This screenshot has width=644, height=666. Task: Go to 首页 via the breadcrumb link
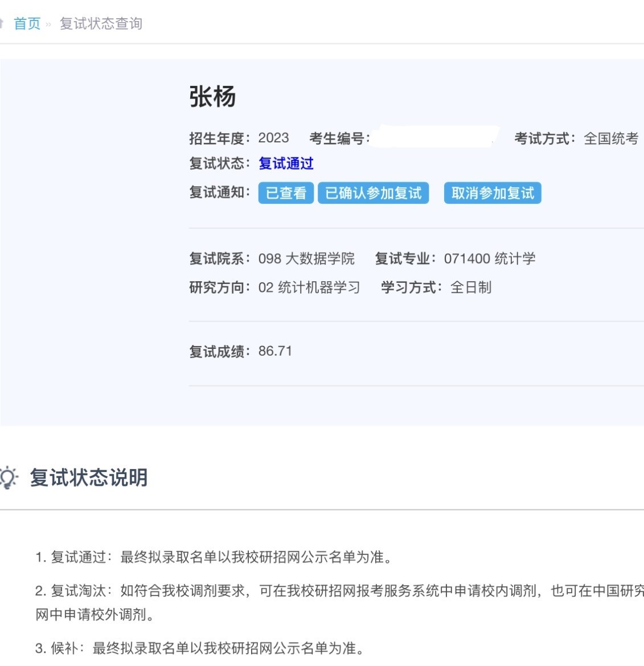(x=27, y=23)
